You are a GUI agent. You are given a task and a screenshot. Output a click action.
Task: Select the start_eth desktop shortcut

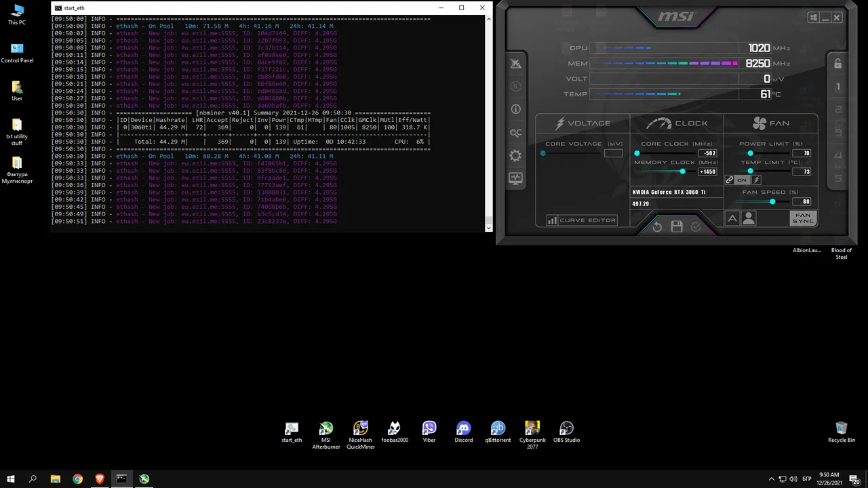click(x=292, y=432)
